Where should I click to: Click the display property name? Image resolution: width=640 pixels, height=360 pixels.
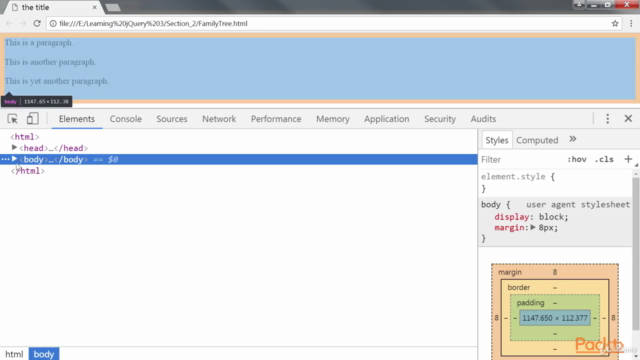[512, 217]
